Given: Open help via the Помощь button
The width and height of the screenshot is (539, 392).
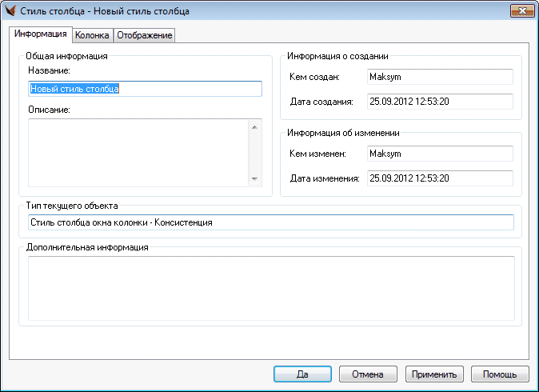Looking at the screenshot, I should tap(500, 374).
